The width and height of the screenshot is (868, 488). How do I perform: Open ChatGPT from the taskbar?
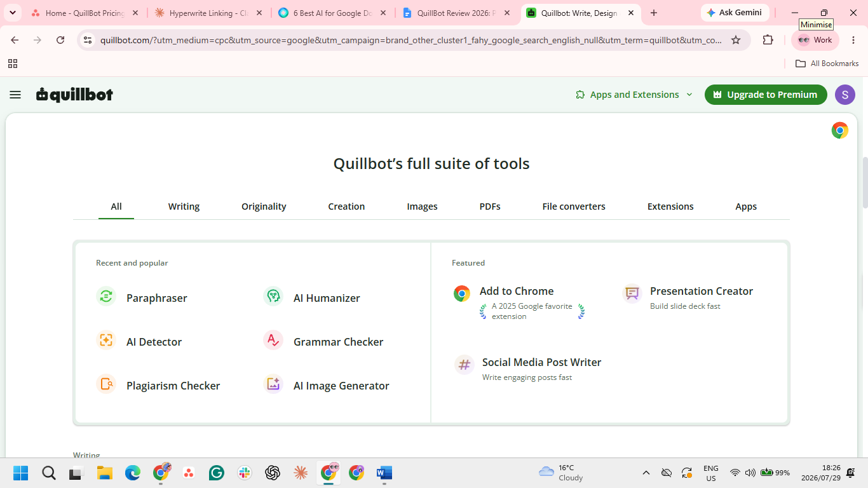click(273, 473)
